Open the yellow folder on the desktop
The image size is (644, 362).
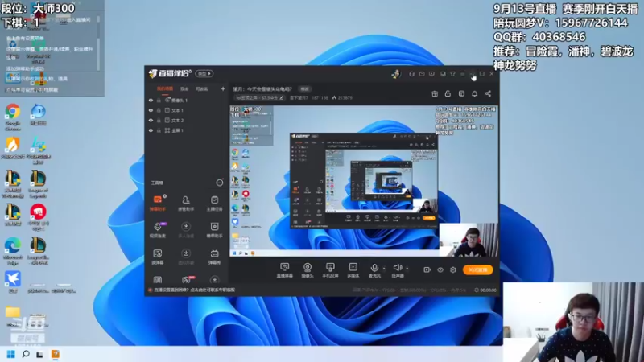(13, 316)
